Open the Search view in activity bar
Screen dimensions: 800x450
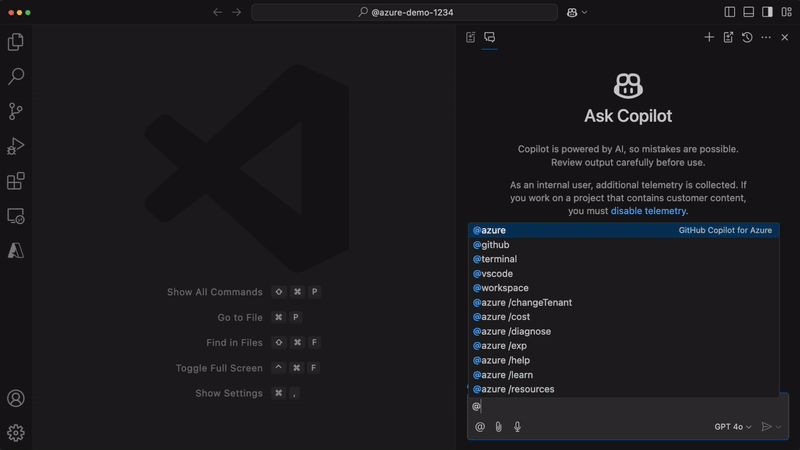tap(16, 77)
